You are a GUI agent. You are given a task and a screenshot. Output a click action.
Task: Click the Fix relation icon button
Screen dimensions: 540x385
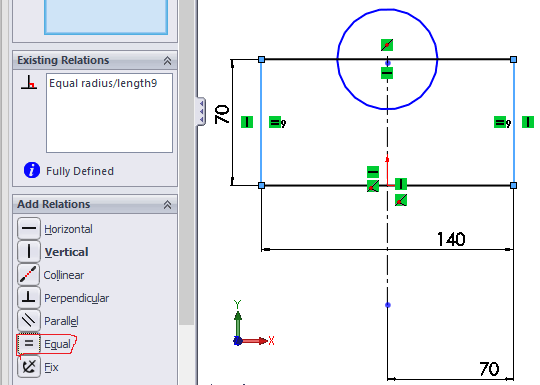pyautogui.click(x=29, y=367)
